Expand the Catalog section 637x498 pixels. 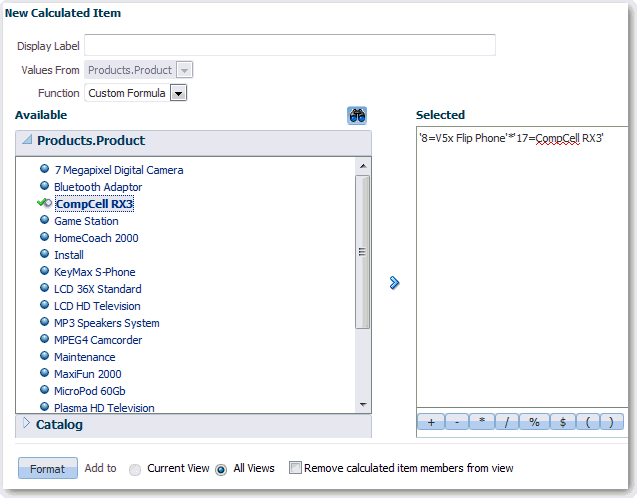coord(26,423)
